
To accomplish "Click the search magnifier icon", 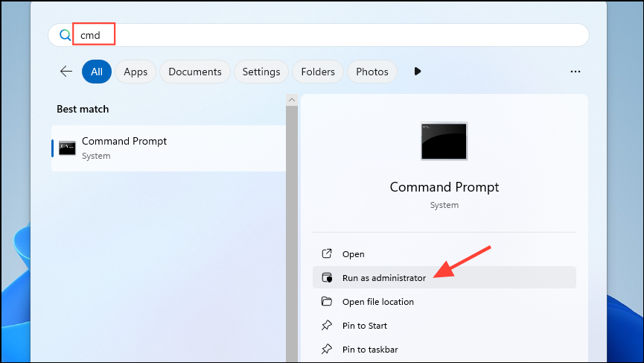I will [x=65, y=35].
